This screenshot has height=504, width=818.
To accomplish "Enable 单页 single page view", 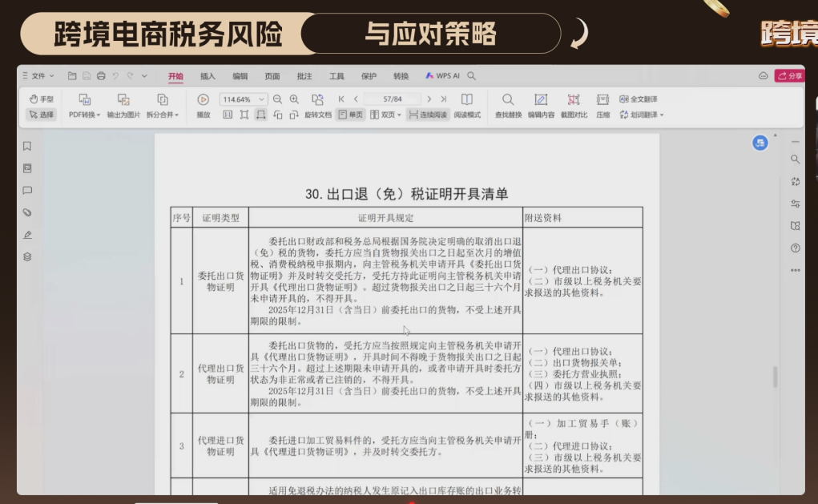I will pos(349,115).
